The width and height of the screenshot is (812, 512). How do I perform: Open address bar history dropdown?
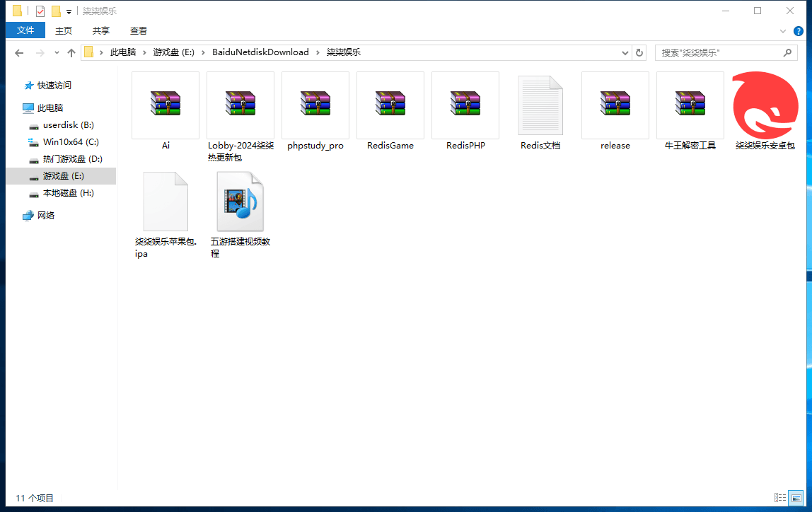click(625, 53)
